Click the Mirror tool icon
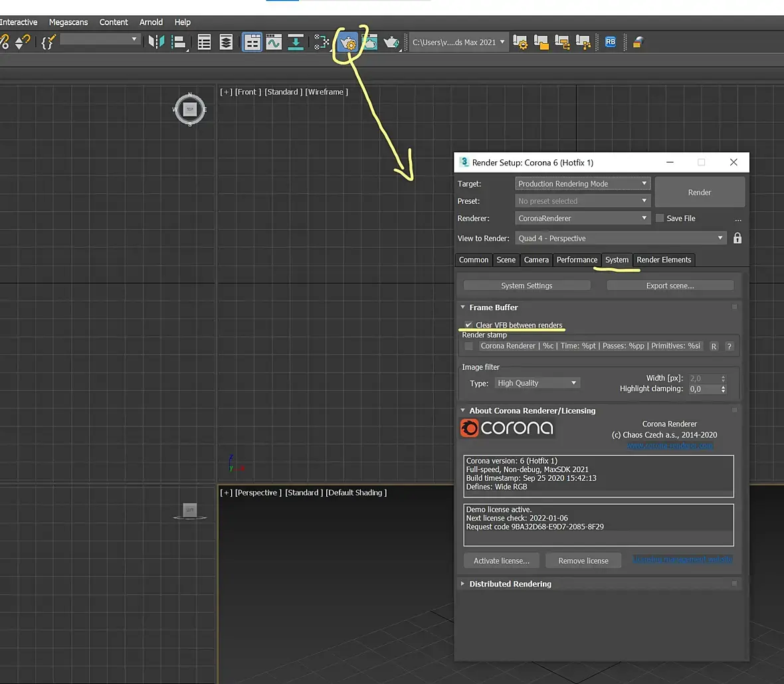This screenshot has width=784, height=684. click(156, 43)
